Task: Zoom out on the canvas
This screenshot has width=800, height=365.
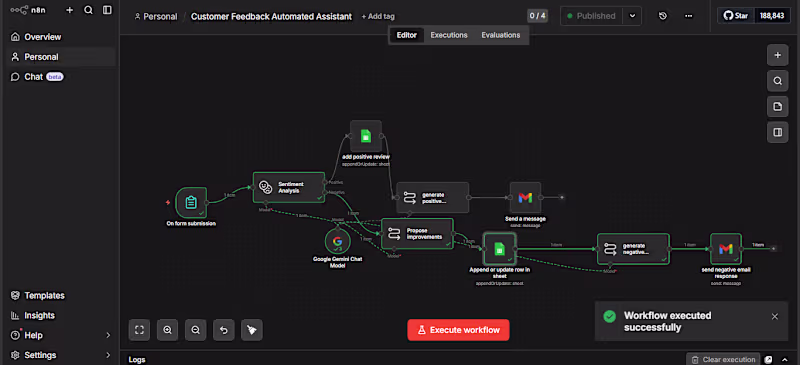Action: pos(195,330)
